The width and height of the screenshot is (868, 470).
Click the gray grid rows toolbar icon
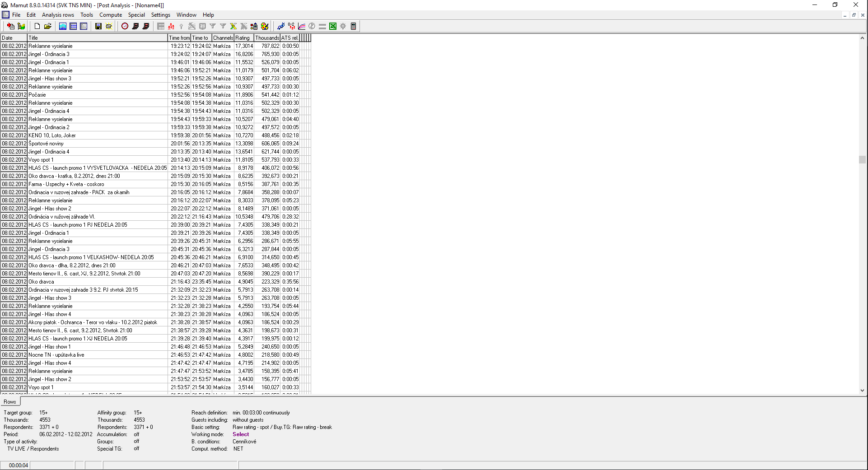[x=161, y=26]
